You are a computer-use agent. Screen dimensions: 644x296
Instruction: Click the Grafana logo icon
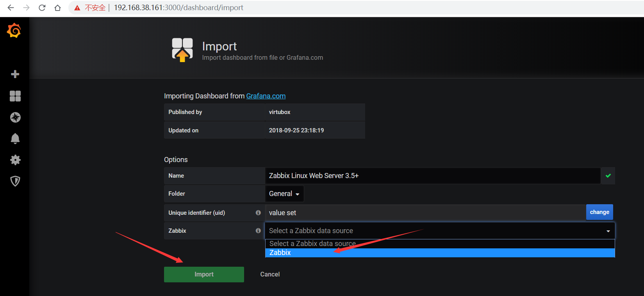click(14, 30)
